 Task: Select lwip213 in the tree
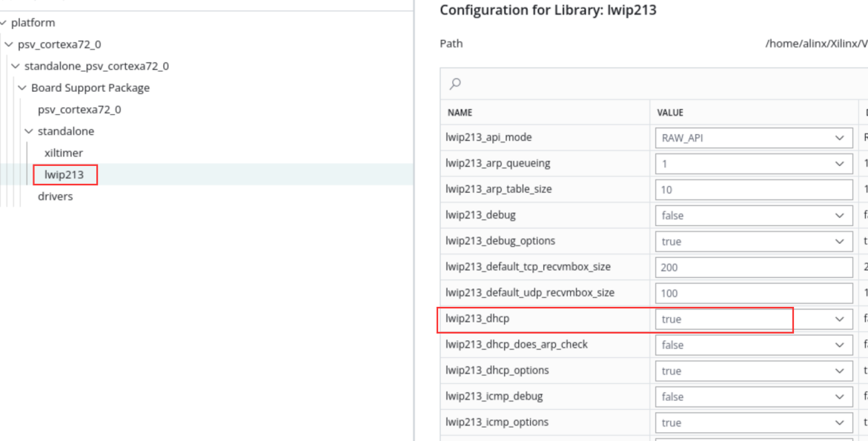click(x=64, y=175)
